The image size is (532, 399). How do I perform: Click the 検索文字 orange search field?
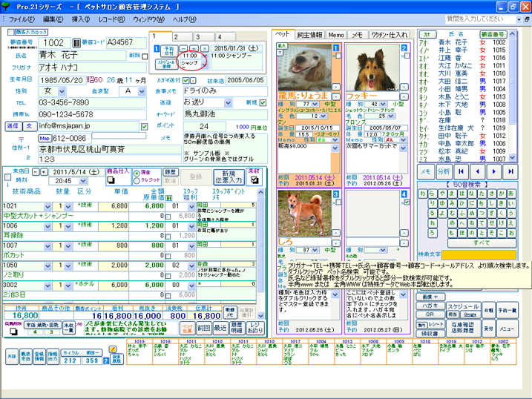(x=479, y=254)
